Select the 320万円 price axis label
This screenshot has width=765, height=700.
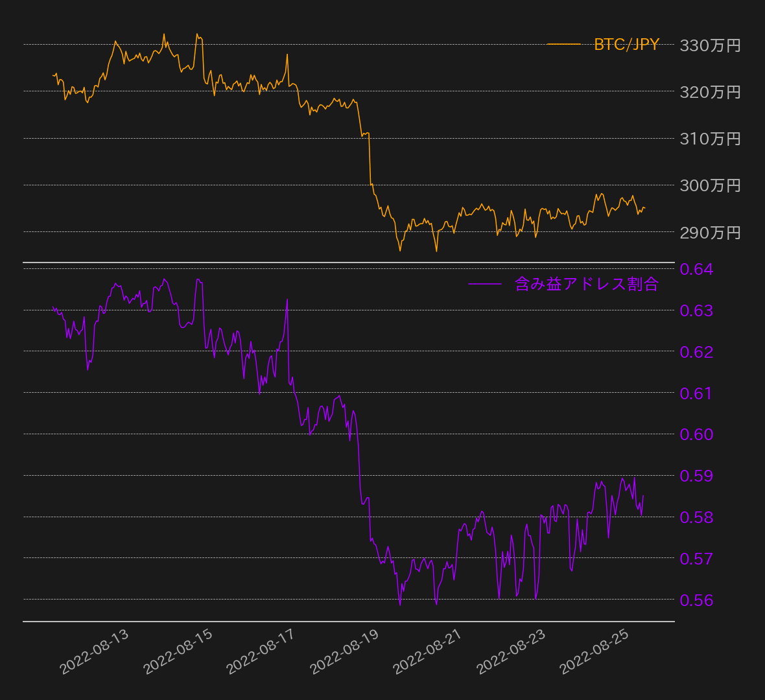pos(709,92)
